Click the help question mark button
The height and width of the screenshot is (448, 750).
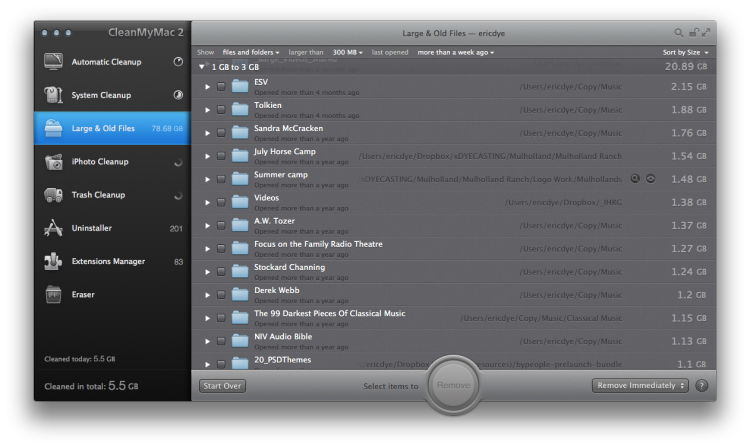[701, 385]
